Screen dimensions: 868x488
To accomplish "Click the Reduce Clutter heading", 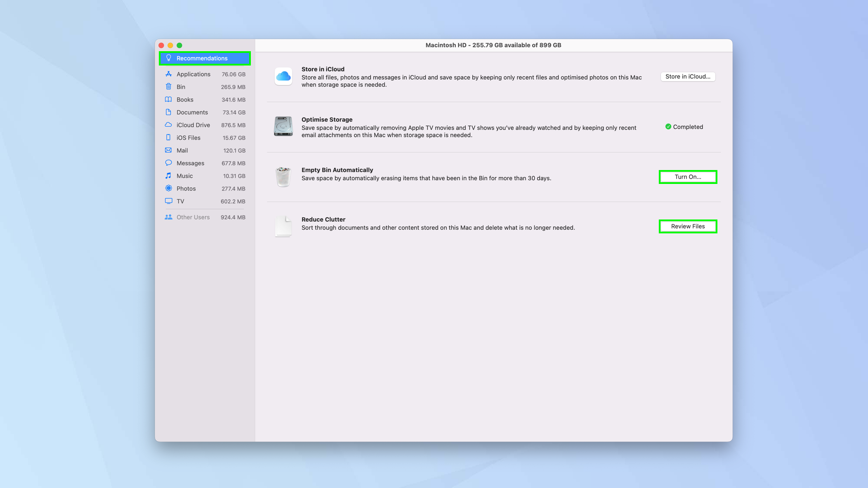I will coord(323,219).
